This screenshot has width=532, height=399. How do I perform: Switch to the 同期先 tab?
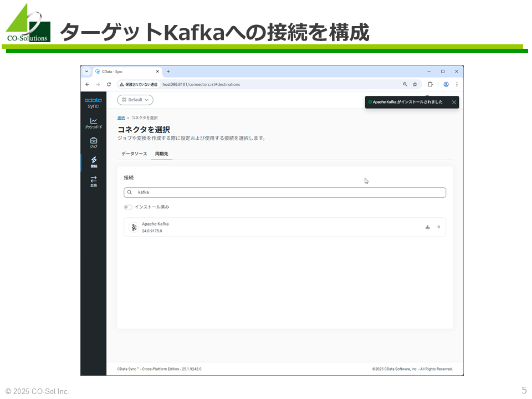coord(161,154)
